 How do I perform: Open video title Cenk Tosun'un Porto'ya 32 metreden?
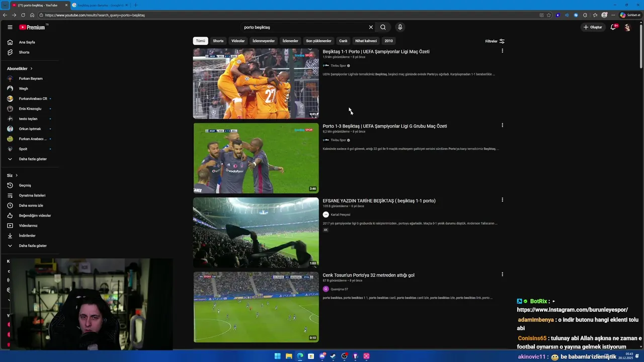(368, 275)
